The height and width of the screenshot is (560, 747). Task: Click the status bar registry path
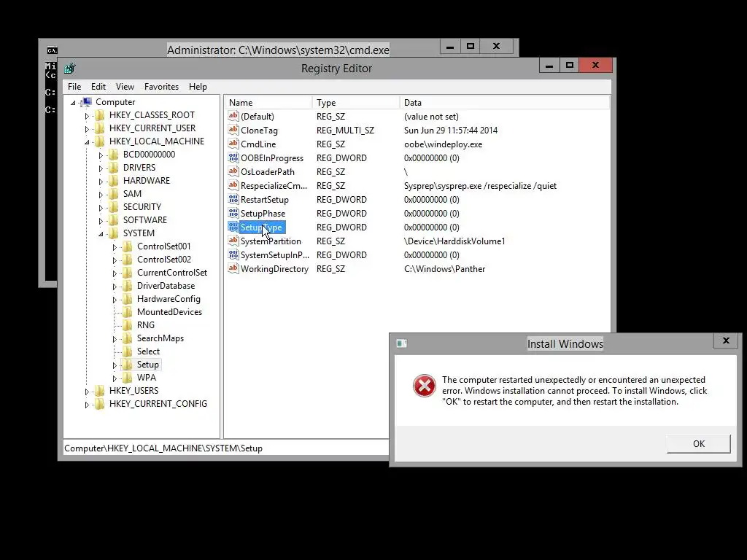(x=163, y=448)
